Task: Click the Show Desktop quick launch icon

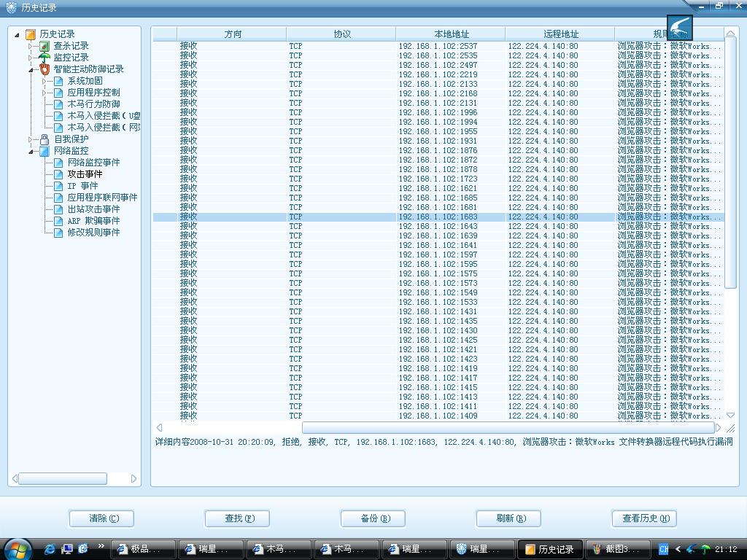Action: pyautogui.click(x=66, y=549)
